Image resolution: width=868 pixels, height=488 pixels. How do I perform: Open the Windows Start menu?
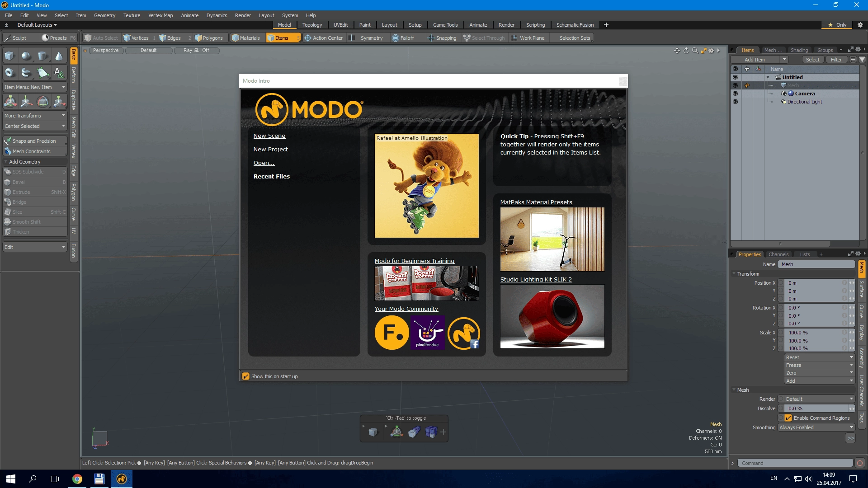(x=11, y=479)
